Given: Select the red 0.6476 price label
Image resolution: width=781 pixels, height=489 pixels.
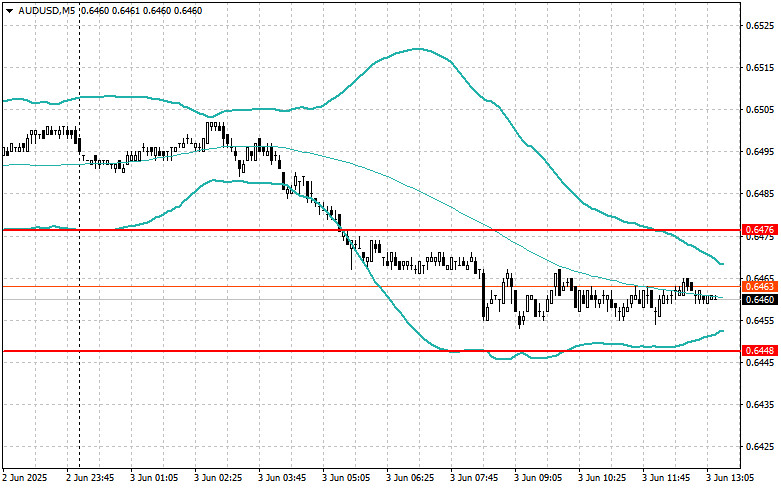Looking at the screenshot, I should click(760, 230).
